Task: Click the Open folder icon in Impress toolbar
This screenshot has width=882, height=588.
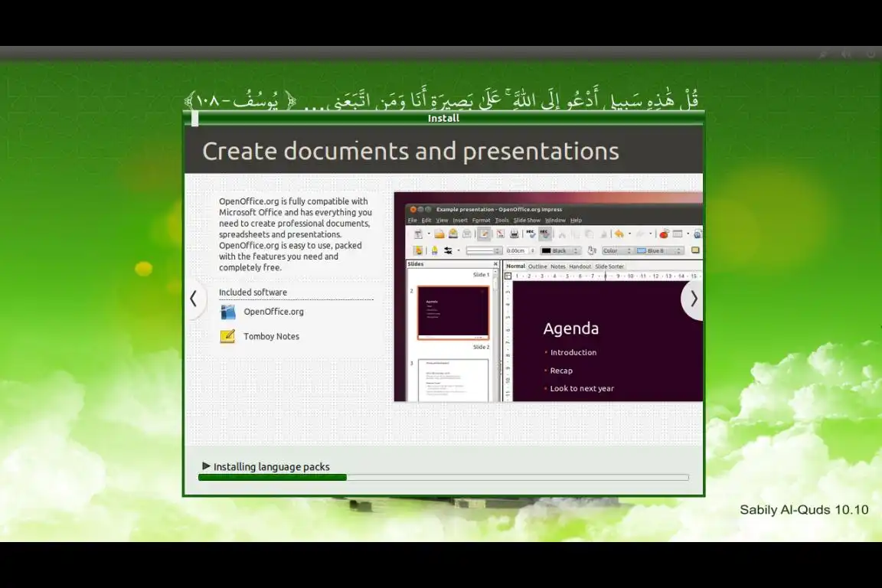Action: tap(439, 234)
